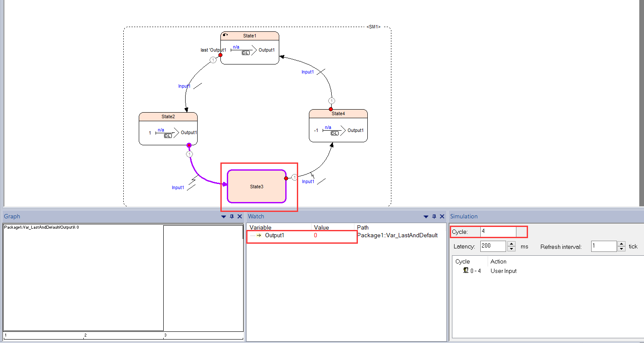The width and height of the screenshot is (644, 343).
Task: Click the Simulation panel title
Action: [464, 217]
